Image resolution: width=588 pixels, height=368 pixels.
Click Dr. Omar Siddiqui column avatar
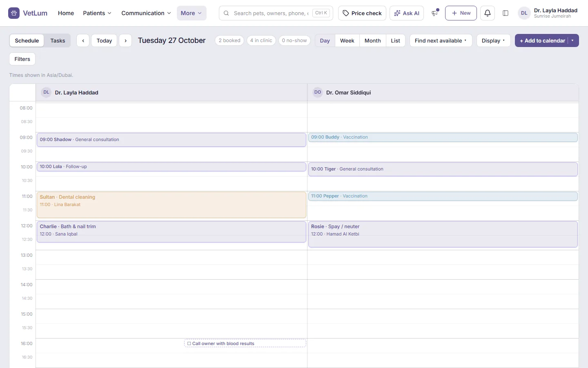tap(318, 92)
